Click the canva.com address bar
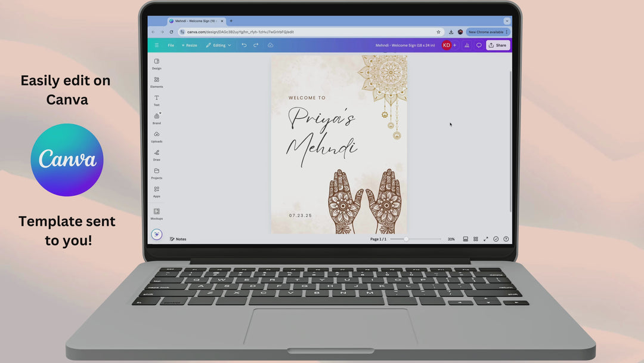 310,32
